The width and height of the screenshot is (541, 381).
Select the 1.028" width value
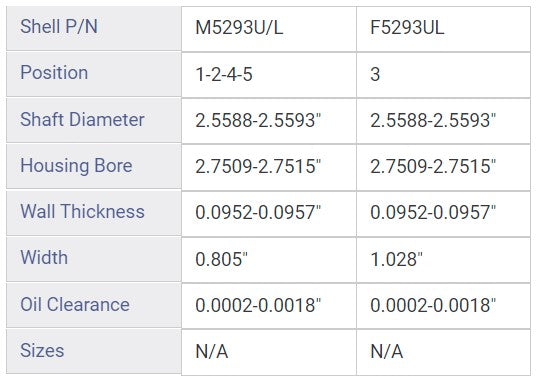coord(443,260)
